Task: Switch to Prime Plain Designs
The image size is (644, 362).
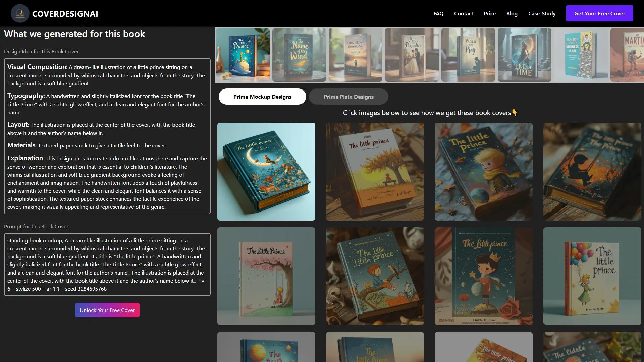Action: point(349,97)
